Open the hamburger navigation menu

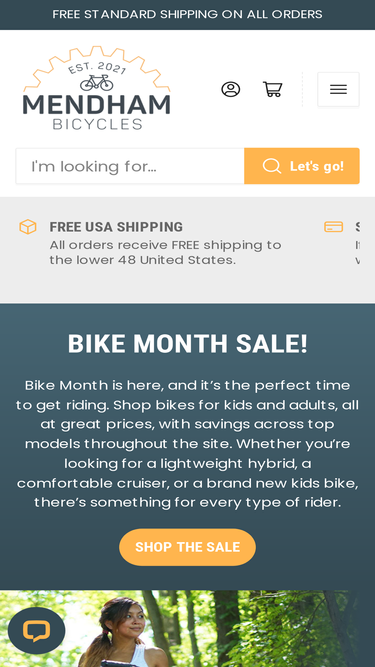pos(338,89)
